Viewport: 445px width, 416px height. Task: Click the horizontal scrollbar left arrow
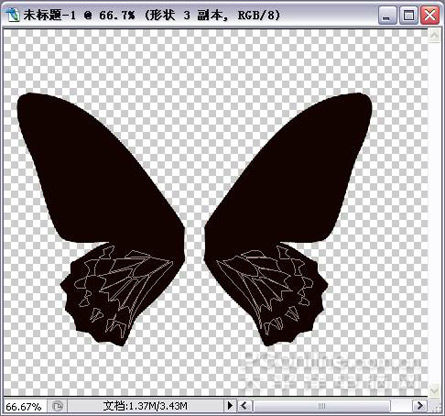click(244, 406)
